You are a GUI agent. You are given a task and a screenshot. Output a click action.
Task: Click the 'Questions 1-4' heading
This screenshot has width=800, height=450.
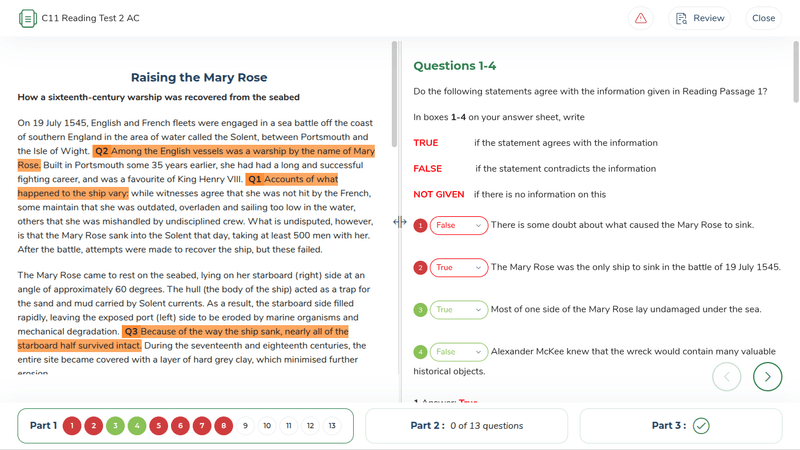[455, 66]
